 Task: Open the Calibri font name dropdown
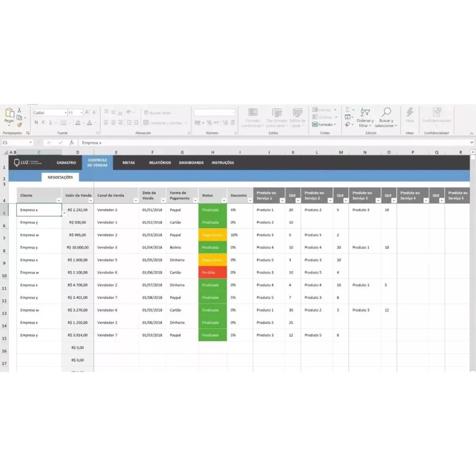tap(66, 113)
